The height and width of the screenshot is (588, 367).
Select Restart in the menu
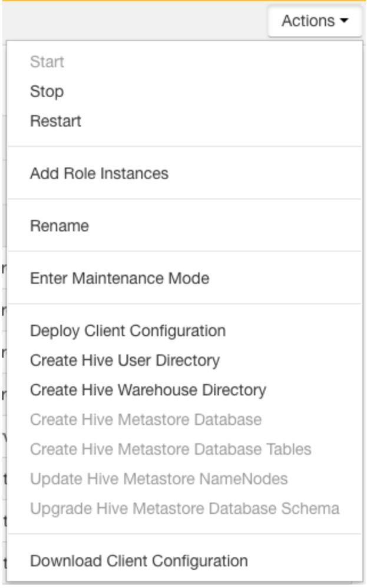(x=55, y=121)
